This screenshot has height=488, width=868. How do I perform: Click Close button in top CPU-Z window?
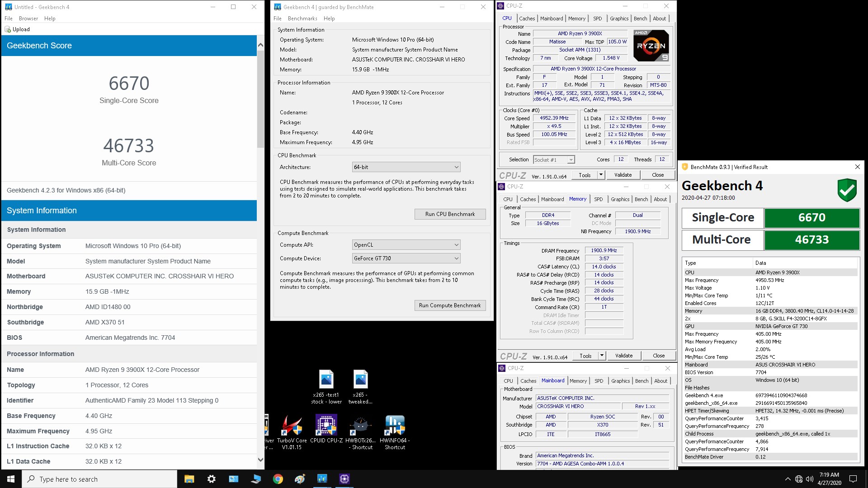(658, 175)
